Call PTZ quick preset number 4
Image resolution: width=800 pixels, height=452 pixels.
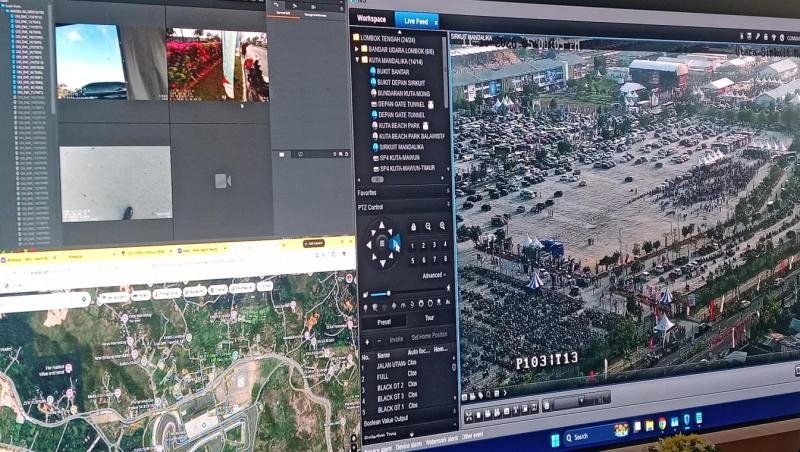click(445, 244)
